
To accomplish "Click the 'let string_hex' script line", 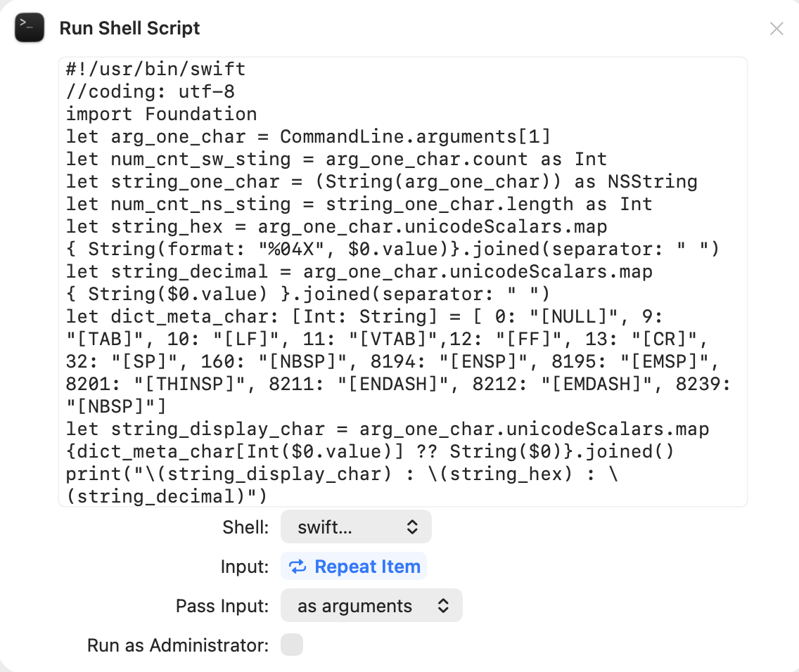I will tap(336, 226).
